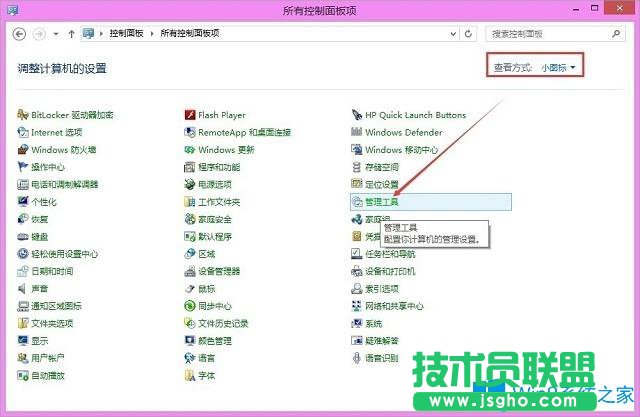
Task: Click the HP Quick Launch Buttons icon
Action: (357, 115)
